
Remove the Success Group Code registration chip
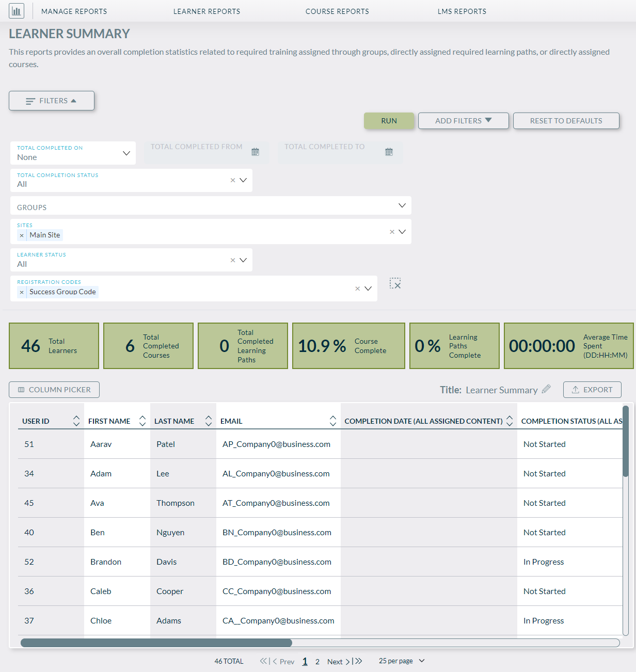pyautogui.click(x=22, y=292)
